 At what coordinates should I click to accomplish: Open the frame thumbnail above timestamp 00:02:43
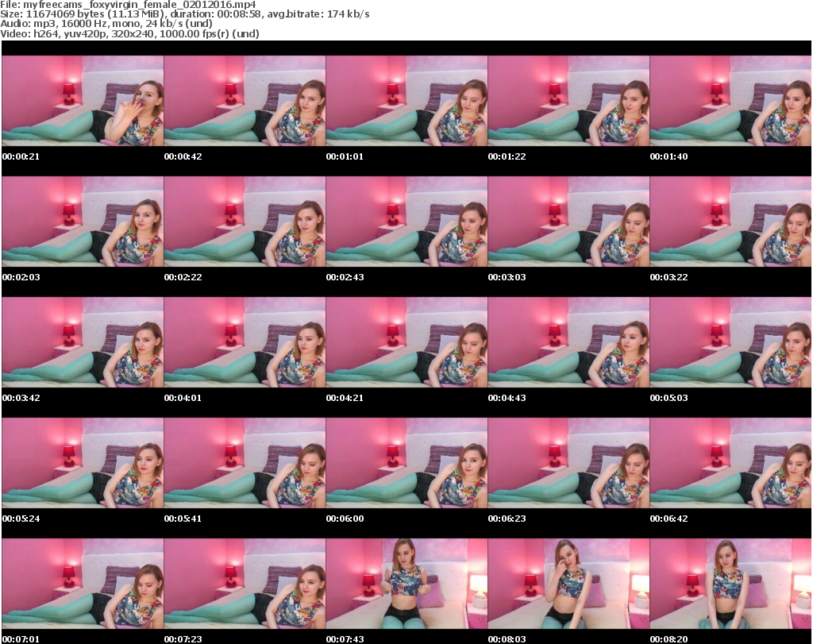coord(406,222)
